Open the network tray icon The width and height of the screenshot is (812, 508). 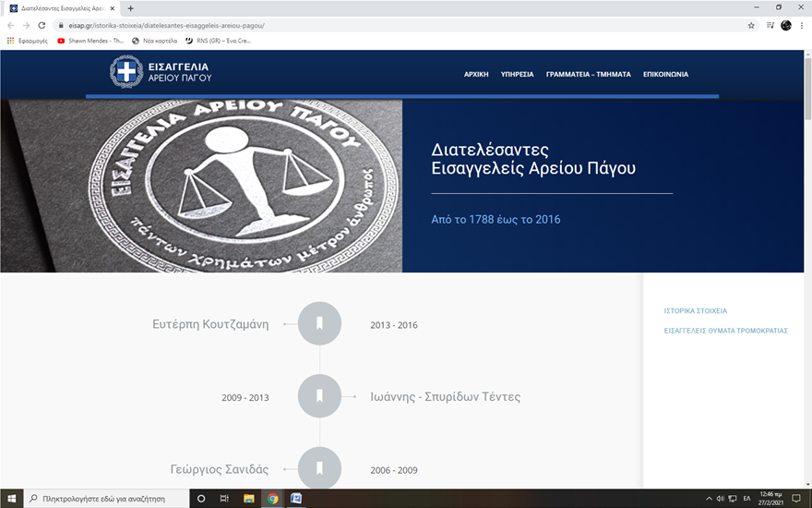pyautogui.click(x=733, y=499)
